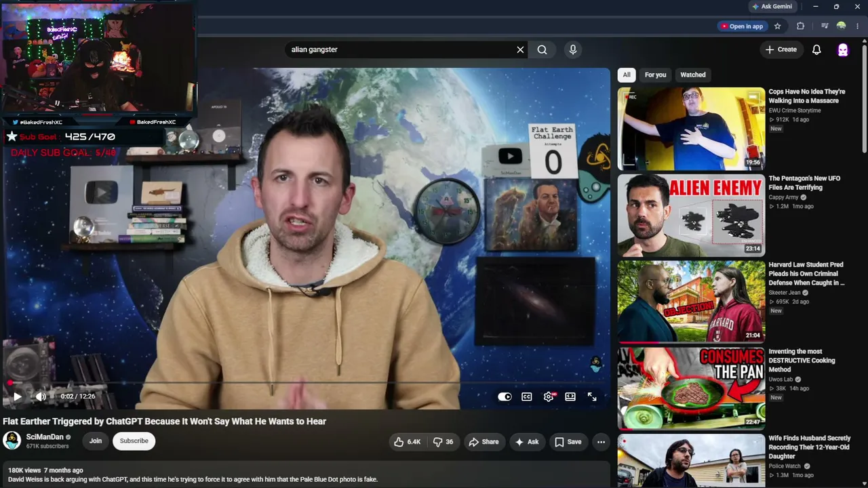Screen dimensions: 868x488
Task: Open YouTube notifications bell
Action: tap(816, 49)
